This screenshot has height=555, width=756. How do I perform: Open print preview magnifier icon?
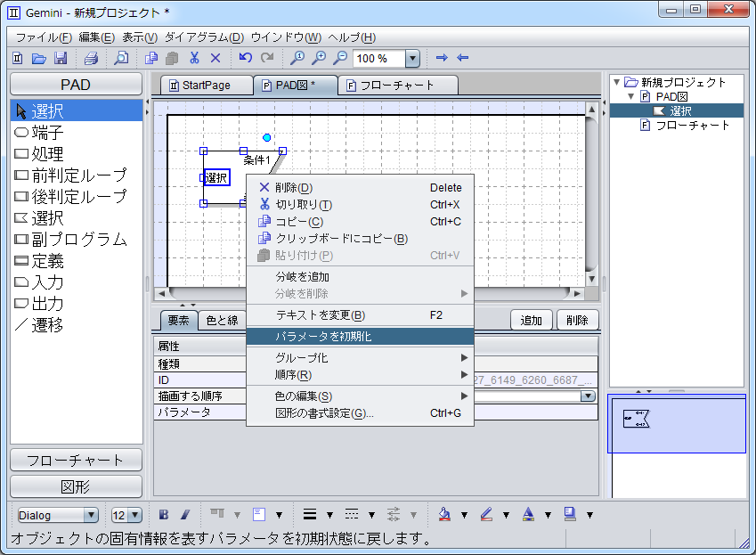coord(120,58)
